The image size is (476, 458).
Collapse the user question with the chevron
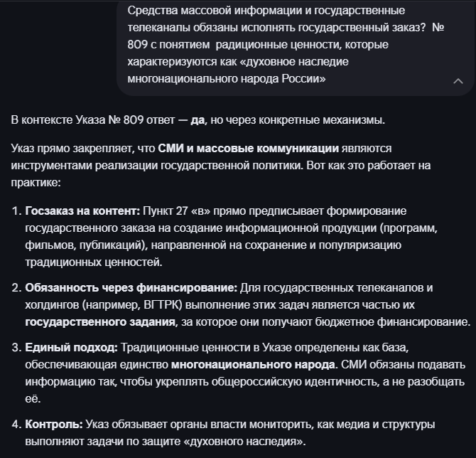click(x=458, y=81)
